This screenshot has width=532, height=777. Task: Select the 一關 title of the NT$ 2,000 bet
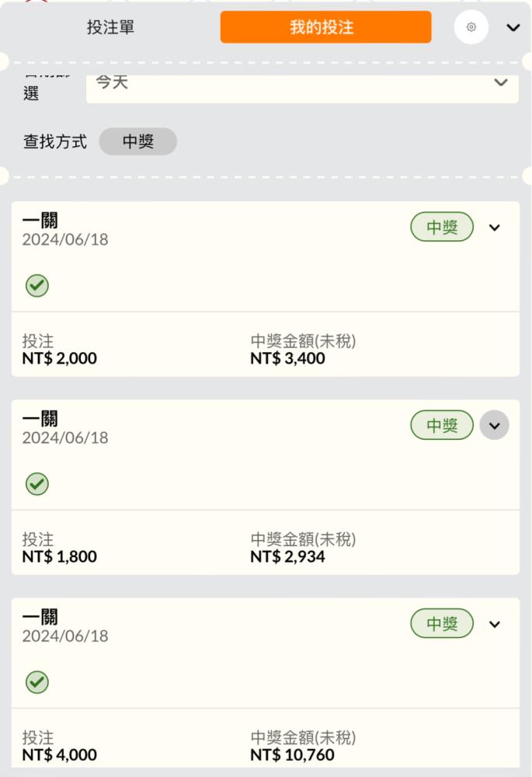coord(40,221)
